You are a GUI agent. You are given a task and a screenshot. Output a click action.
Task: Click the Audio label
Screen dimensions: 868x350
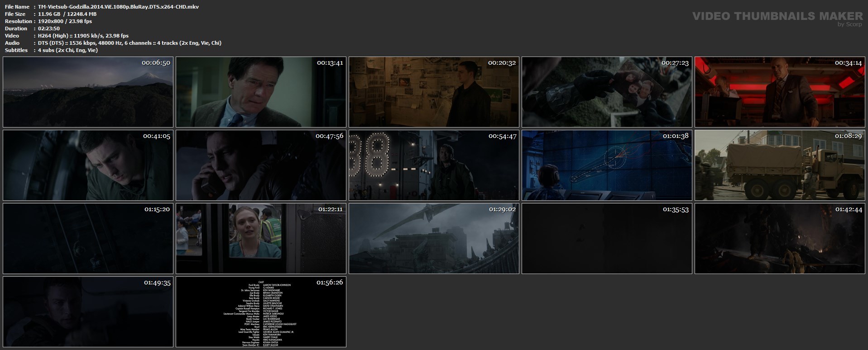pos(12,43)
